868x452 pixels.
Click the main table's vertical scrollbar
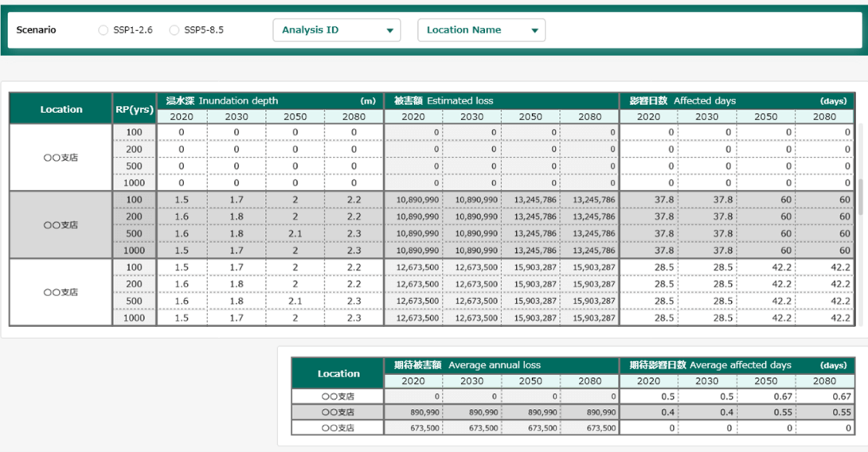[x=860, y=196]
